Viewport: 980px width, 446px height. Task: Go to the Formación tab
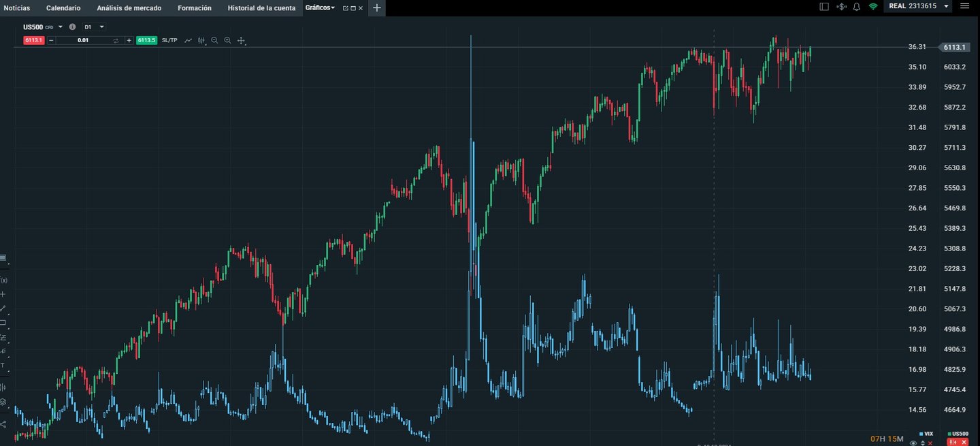tap(195, 7)
